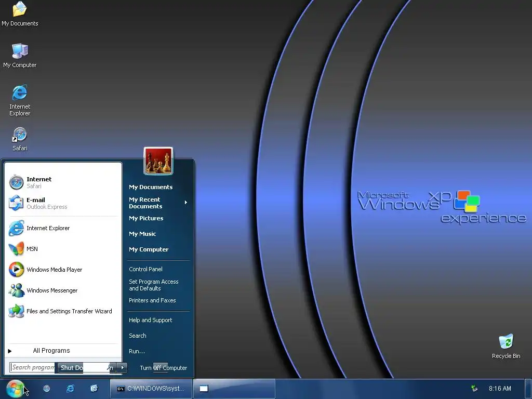Click the network tray icon
Screen dimensions: 532x399
point(475,389)
